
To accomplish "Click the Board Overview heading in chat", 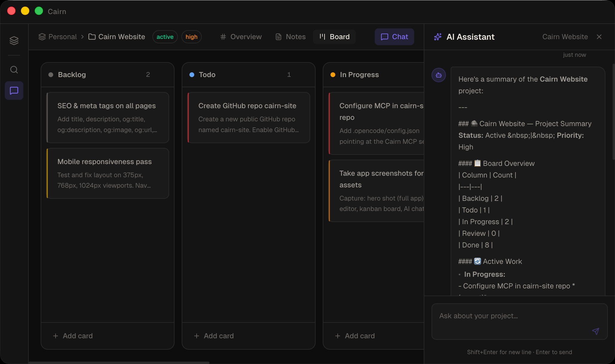I will coord(496,163).
